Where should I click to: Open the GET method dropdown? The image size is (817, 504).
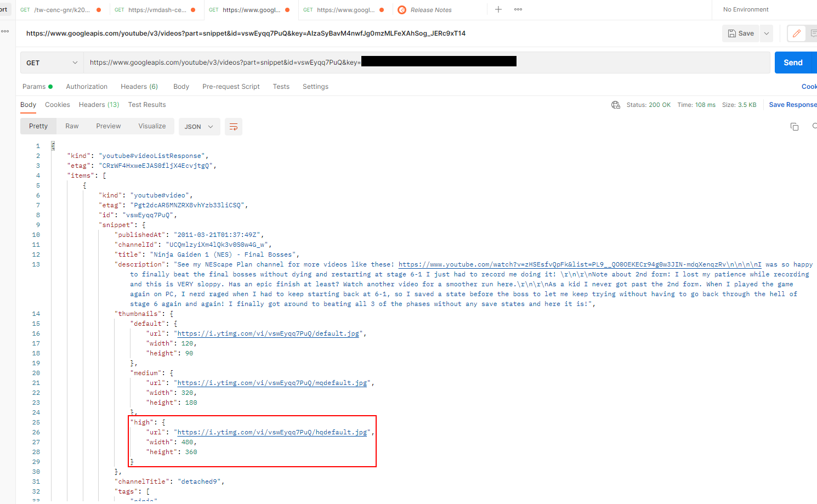(52, 63)
